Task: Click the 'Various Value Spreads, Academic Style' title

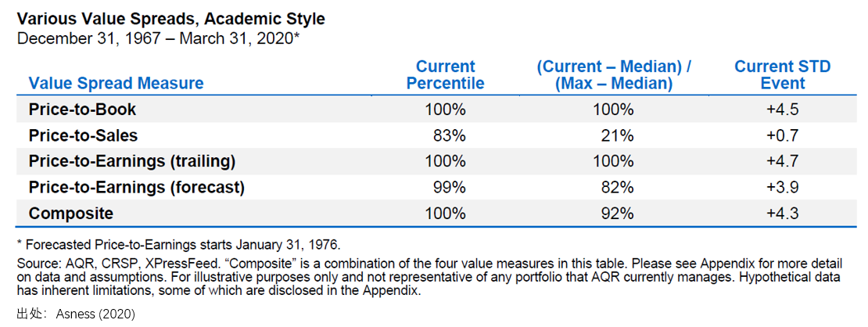Action: pyautogui.click(x=170, y=20)
